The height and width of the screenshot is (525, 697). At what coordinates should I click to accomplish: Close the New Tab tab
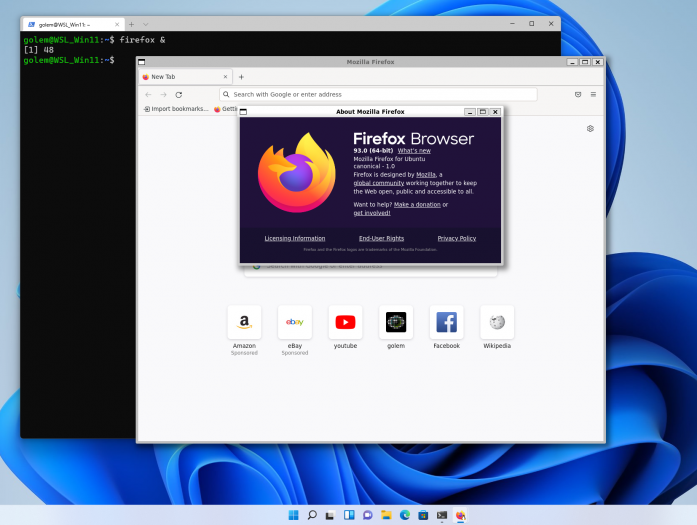(x=225, y=77)
